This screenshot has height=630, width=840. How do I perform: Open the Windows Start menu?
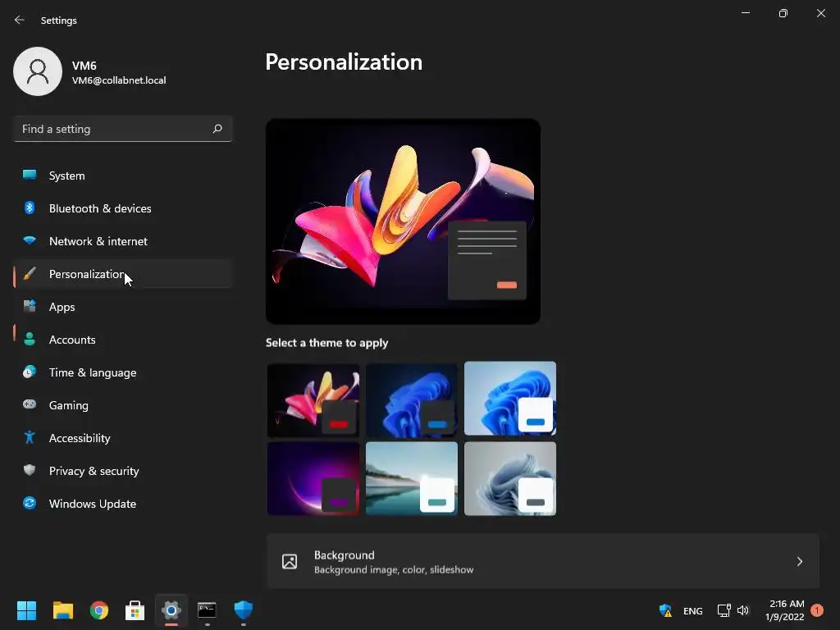(26, 610)
